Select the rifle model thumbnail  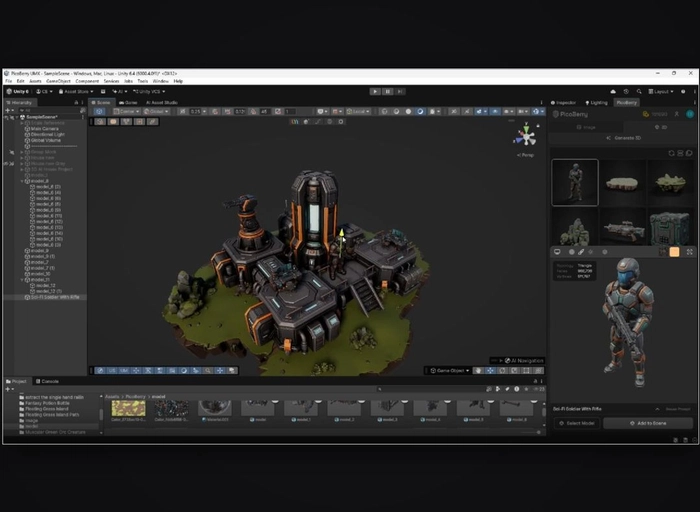click(623, 228)
